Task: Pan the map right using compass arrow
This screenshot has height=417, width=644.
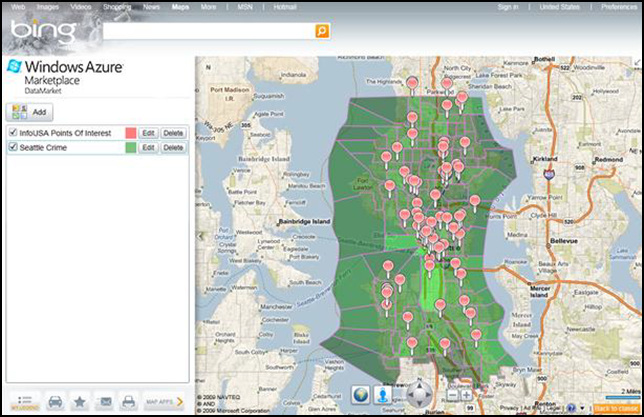Action: (x=429, y=394)
